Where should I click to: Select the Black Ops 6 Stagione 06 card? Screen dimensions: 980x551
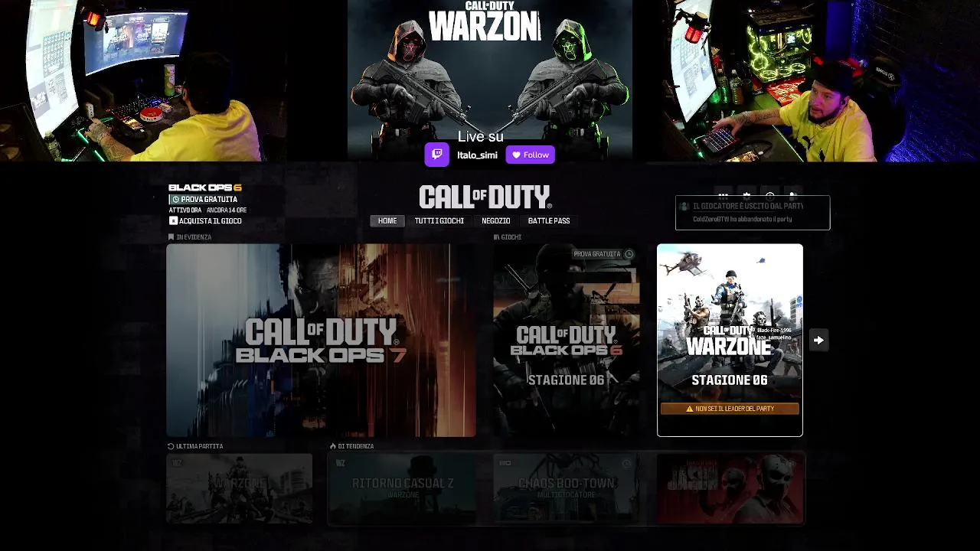(567, 340)
